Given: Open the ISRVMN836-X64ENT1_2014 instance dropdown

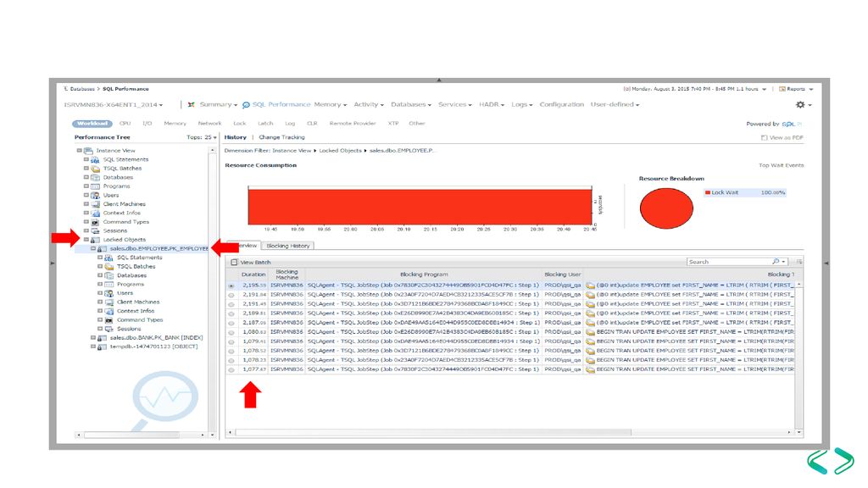Looking at the screenshot, I should 114,104.
